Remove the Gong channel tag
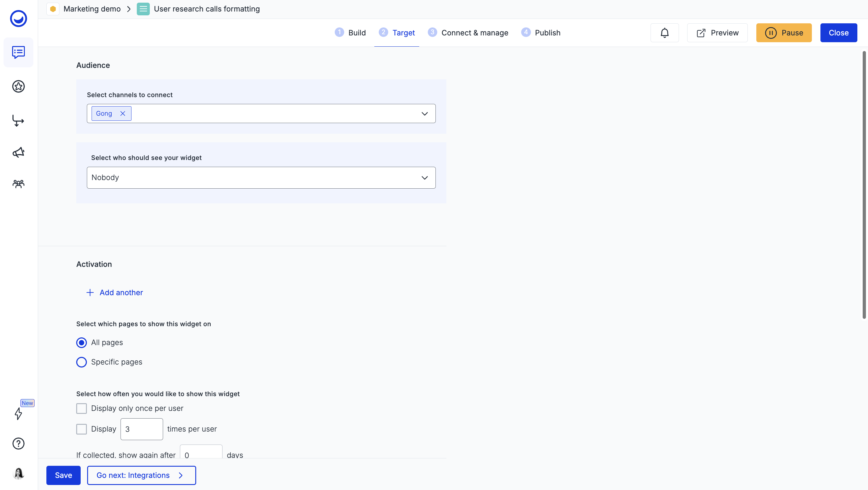This screenshot has height=490, width=868. click(123, 113)
